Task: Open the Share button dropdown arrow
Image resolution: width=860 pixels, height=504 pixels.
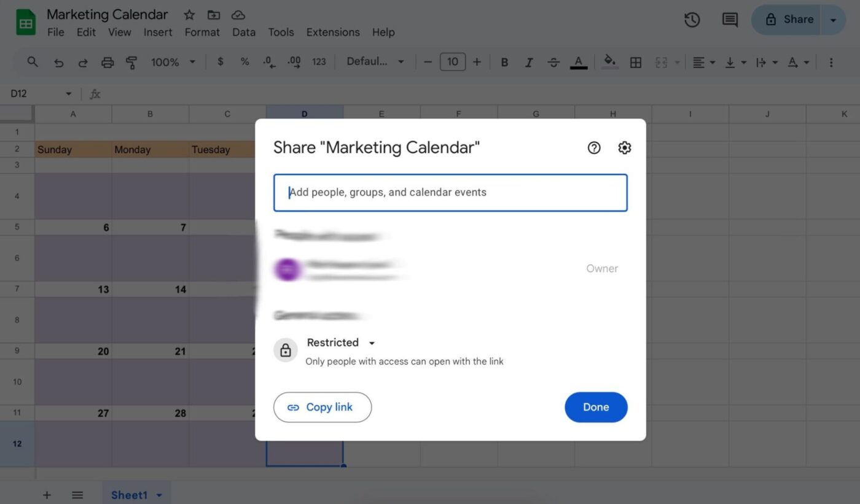Action: (834, 20)
